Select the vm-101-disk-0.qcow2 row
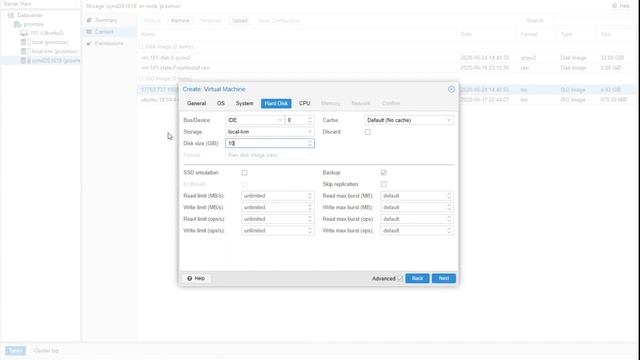The width and height of the screenshot is (640, 360). pos(387,58)
